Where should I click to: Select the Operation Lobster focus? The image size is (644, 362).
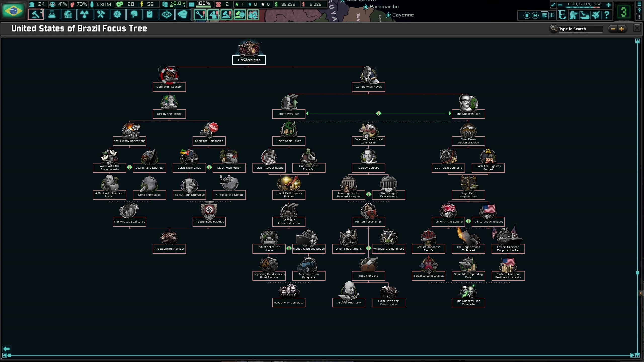click(169, 87)
